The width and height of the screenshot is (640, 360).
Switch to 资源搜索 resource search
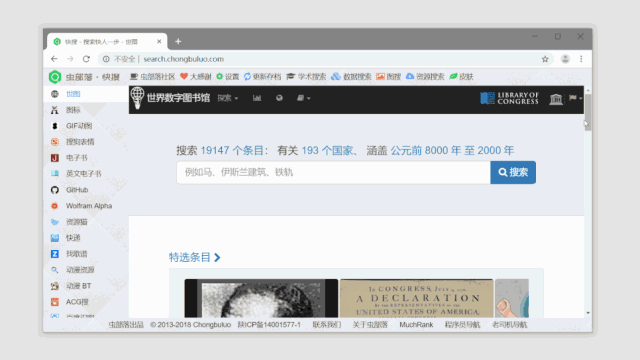(x=425, y=76)
